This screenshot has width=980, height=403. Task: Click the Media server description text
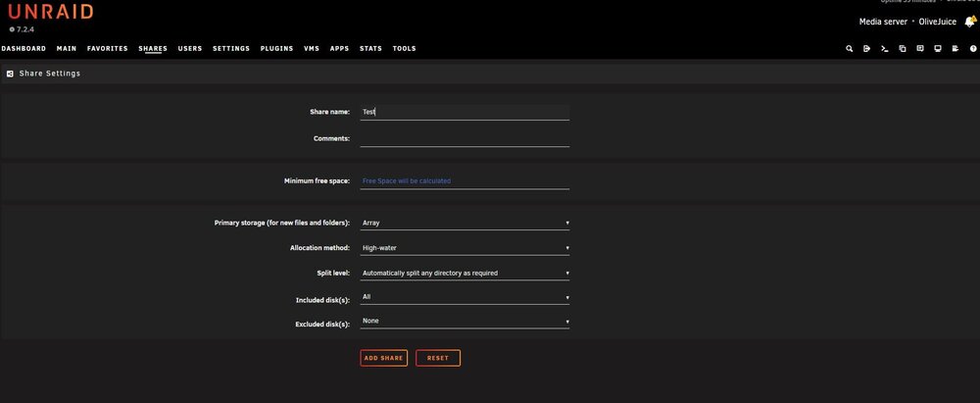coord(883,22)
